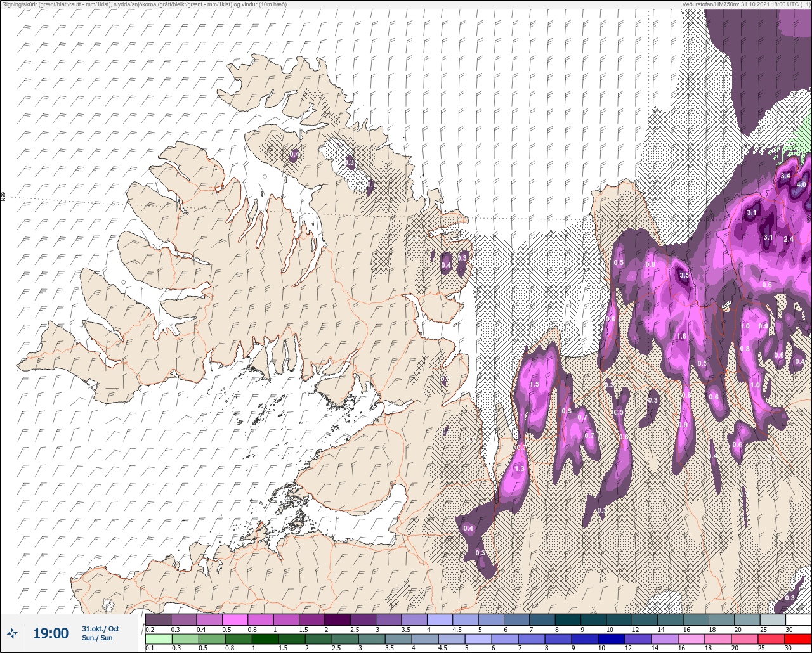Click the 3.5 precipitation value on the map

(x=684, y=276)
